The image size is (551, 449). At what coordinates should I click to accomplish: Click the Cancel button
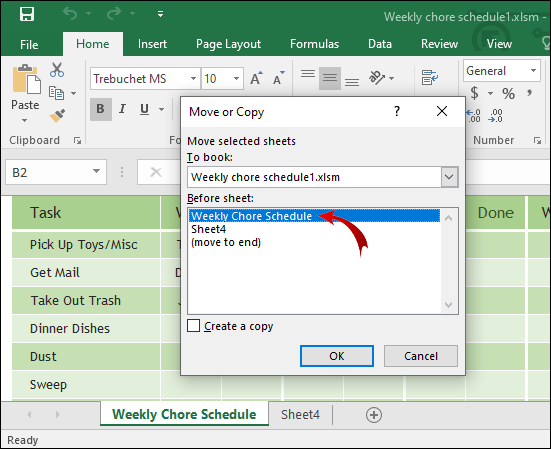(421, 356)
